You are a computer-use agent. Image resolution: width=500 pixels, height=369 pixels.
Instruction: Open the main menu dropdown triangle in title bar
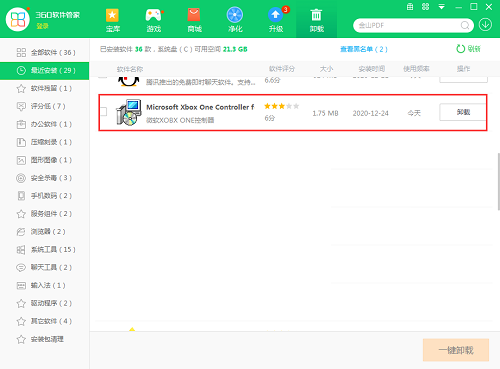point(441,7)
